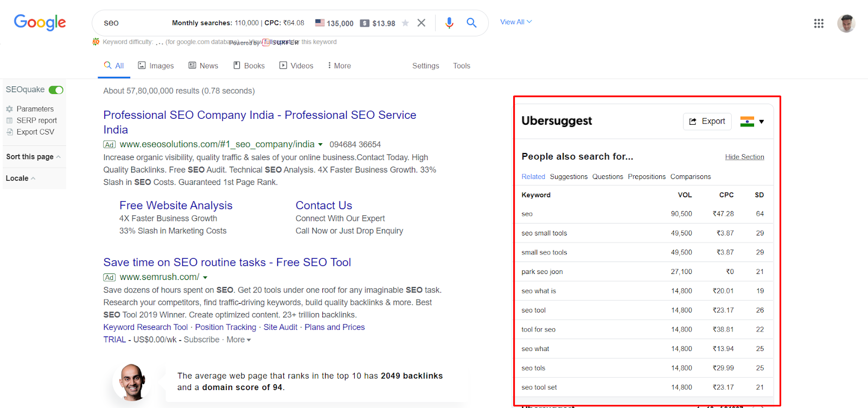Click the India flag in Ubersuggest panel
Screen dimensions: 868x408
tap(747, 122)
